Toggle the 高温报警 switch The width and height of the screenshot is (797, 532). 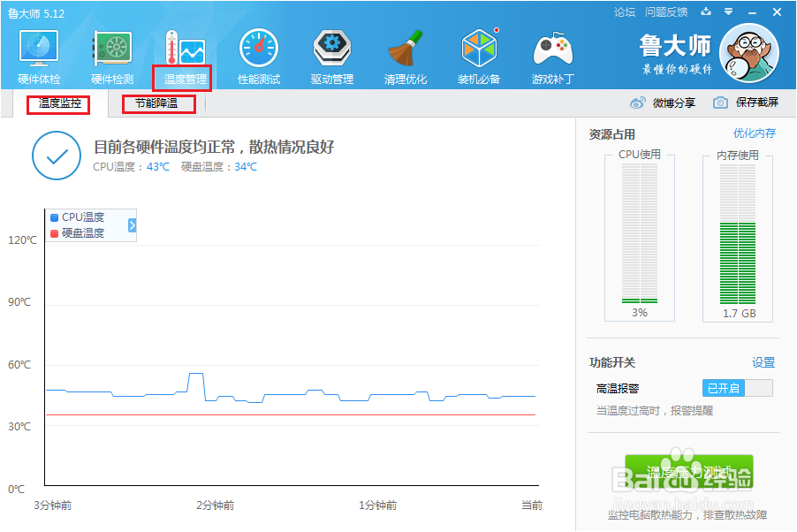(738, 388)
